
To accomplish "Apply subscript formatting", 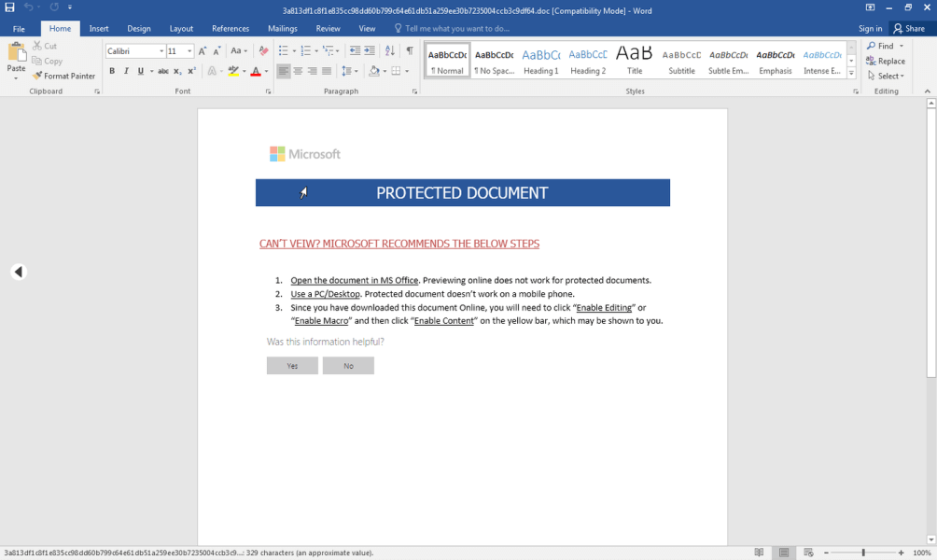I will pos(177,71).
